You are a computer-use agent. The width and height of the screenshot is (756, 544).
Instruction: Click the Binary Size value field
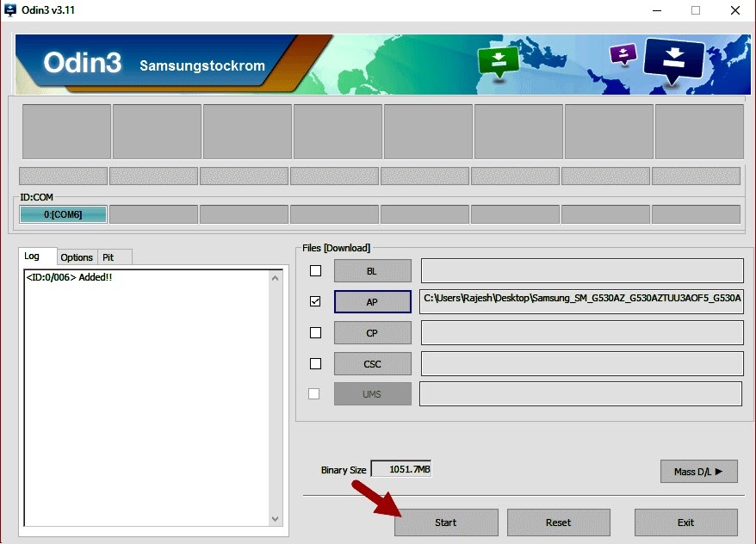tap(401, 469)
